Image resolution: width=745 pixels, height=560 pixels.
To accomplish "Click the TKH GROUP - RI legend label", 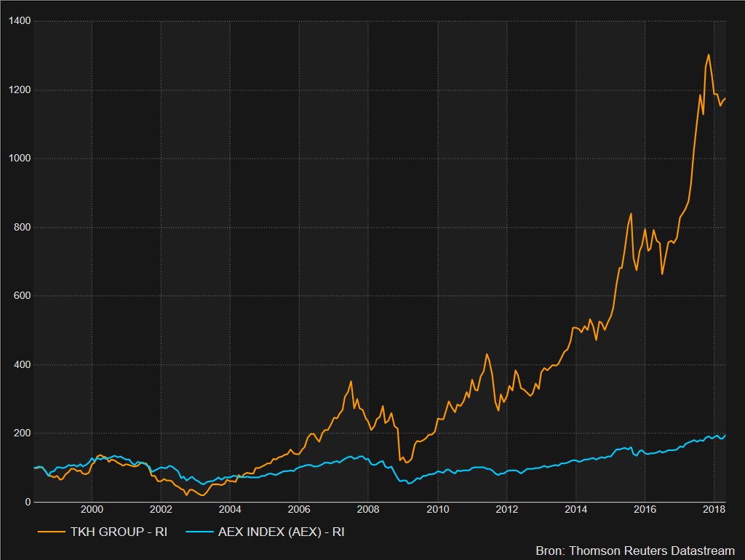I will click(119, 532).
